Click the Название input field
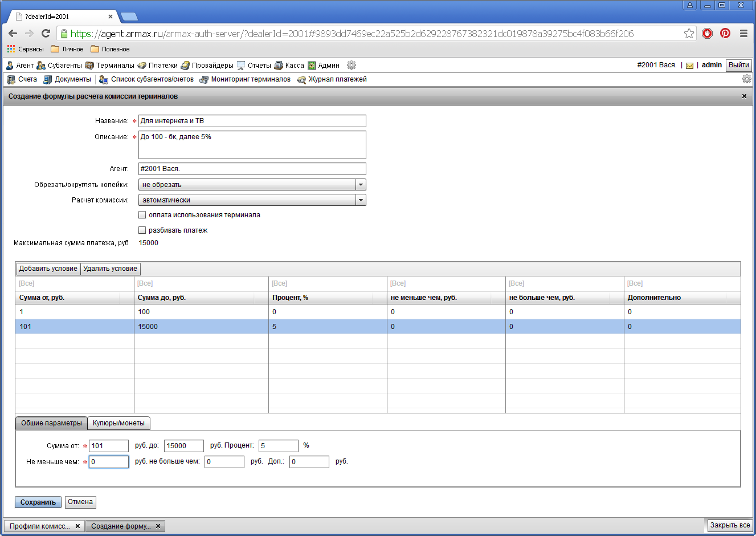This screenshot has height=536, width=756. point(252,121)
